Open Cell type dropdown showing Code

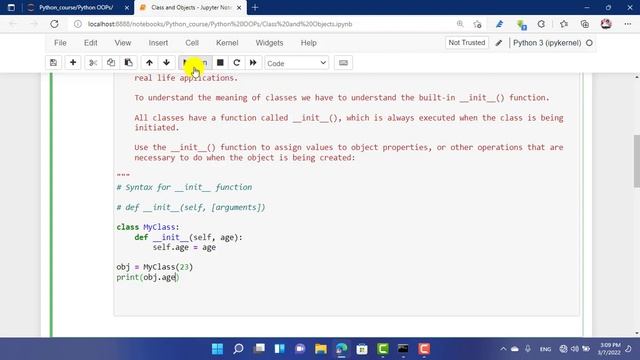click(x=296, y=63)
